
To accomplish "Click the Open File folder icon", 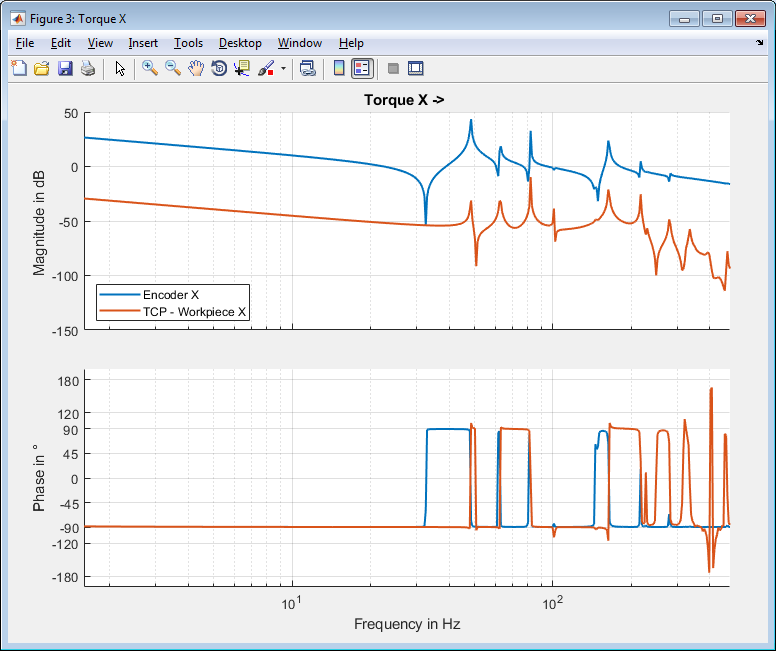I will click(x=42, y=68).
